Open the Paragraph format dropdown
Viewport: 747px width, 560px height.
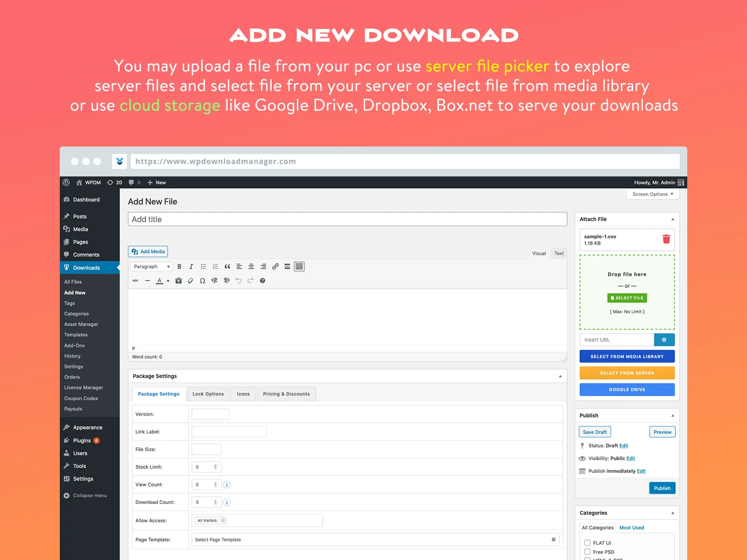[151, 266]
